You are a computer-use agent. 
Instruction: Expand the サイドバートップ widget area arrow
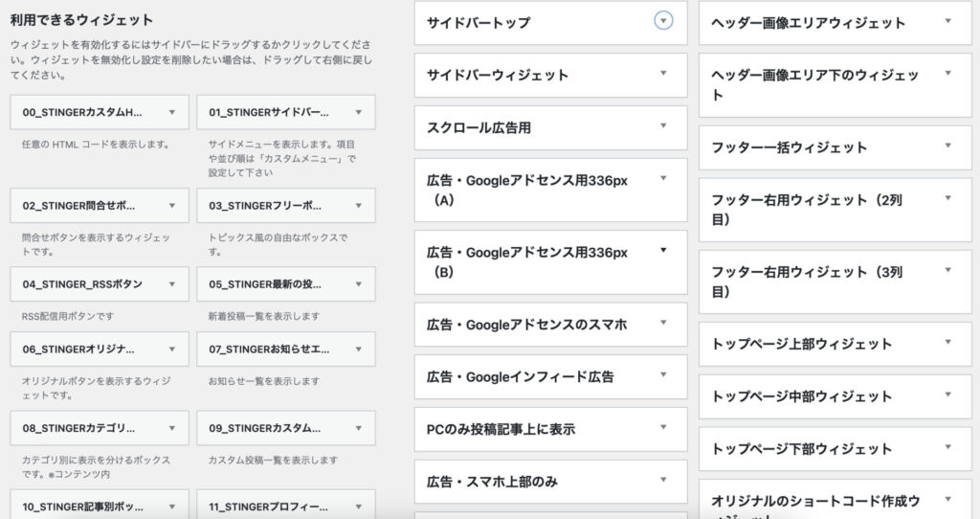tap(662, 20)
